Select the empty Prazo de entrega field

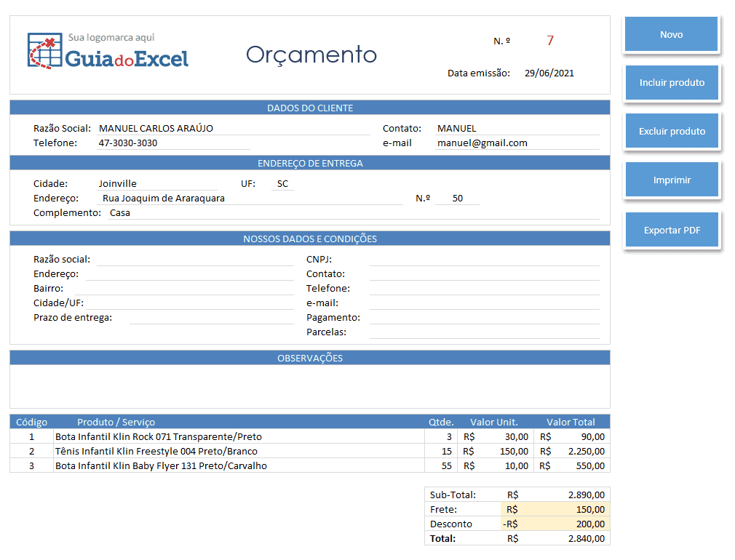coord(212,318)
